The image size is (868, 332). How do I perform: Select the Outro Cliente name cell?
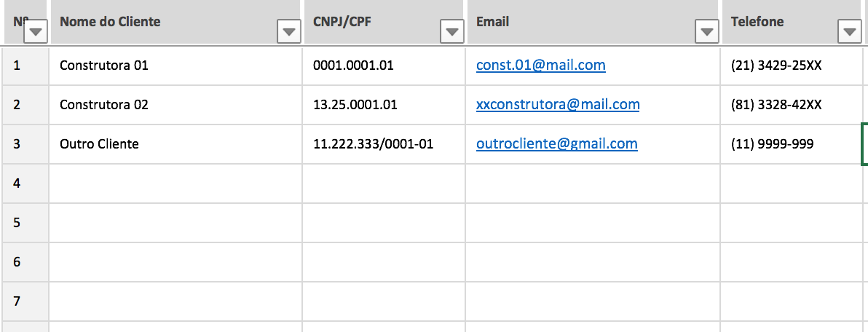(x=99, y=144)
